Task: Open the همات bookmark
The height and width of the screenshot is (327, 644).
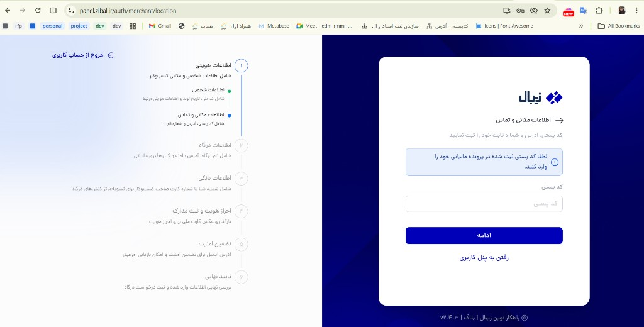Action: click(202, 26)
